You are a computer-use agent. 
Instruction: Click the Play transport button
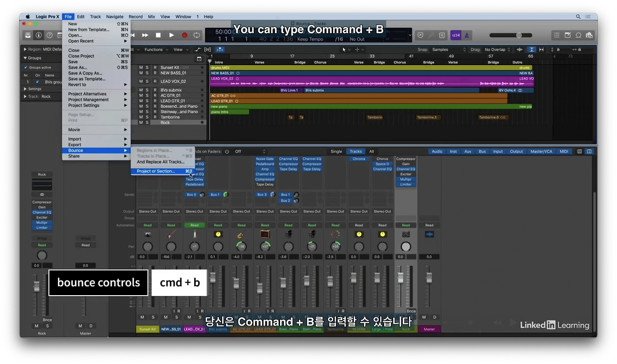pyautogui.click(x=171, y=35)
